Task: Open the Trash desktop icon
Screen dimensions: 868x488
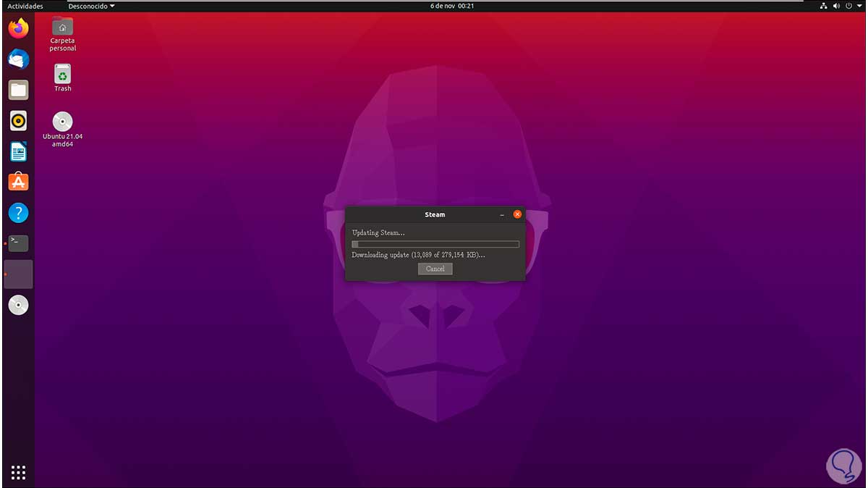Action: pos(63,77)
